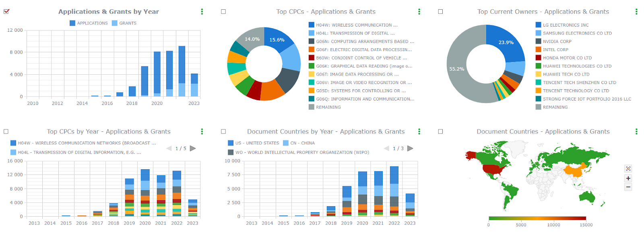
Task: Open options menu for Document Countries map
Action: [x=636, y=131]
